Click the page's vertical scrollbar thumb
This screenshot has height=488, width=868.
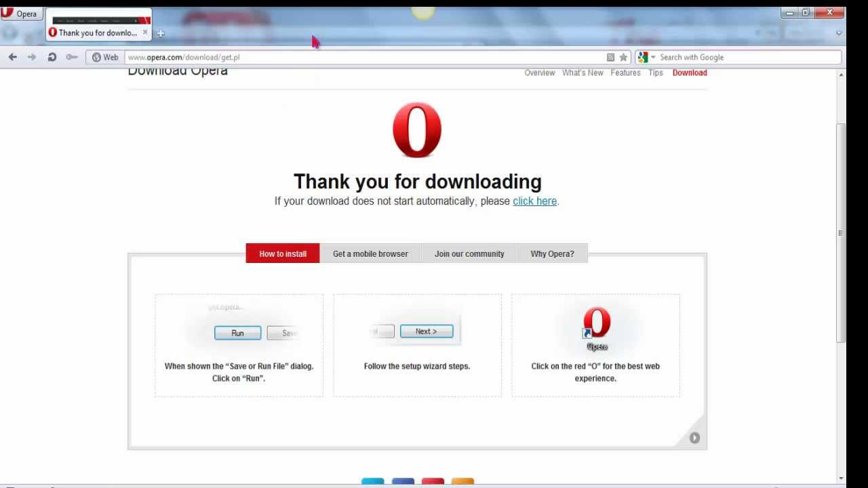(841, 232)
